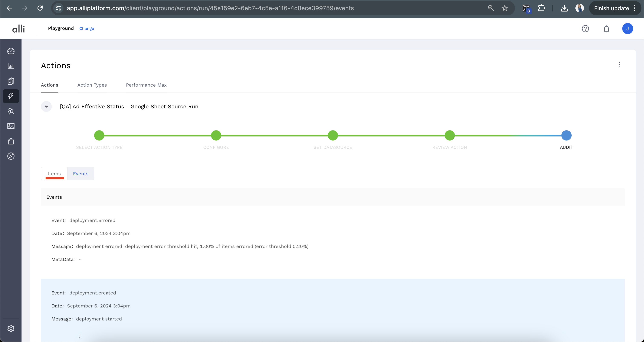
Task: Click the bar chart reports sidebar icon
Action: click(x=11, y=66)
